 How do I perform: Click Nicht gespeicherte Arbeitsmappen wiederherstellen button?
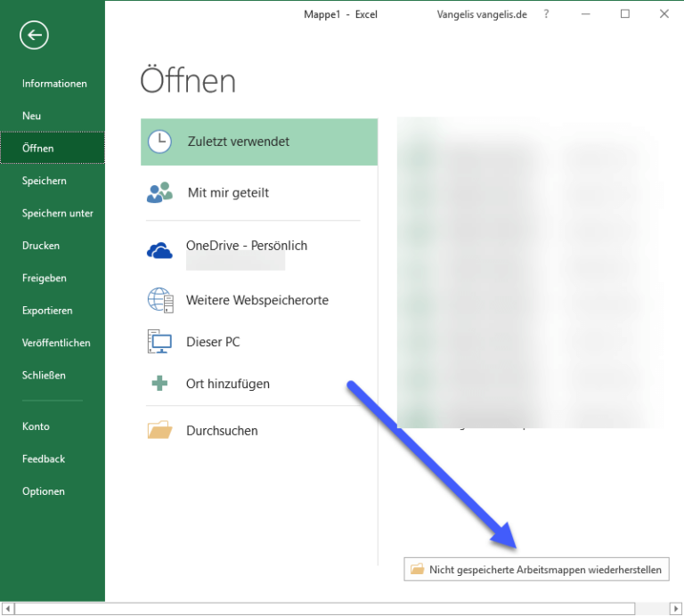[536, 569]
